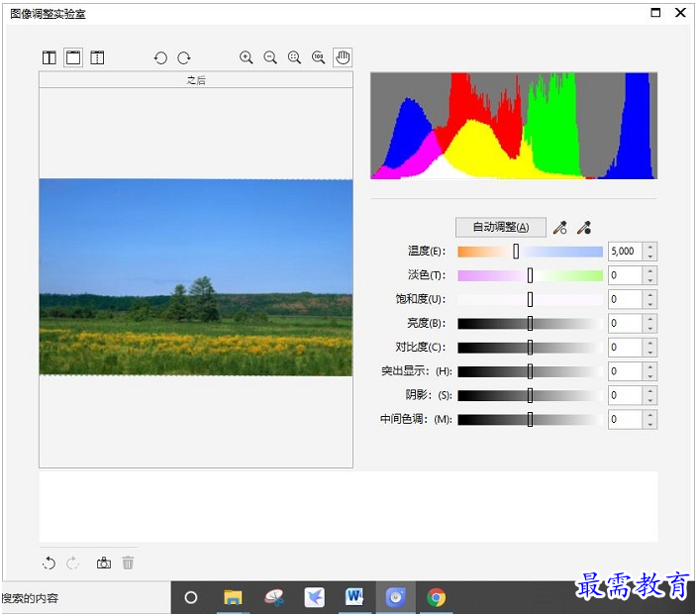
Task: Click the 对比度 contrast value field
Action: (x=625, y=348)
